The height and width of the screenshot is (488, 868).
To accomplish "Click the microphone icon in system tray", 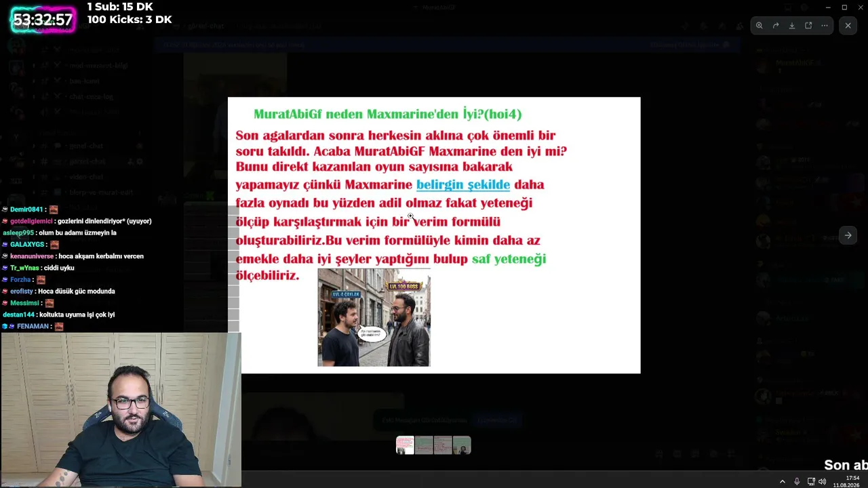I will click(x=797, y=481).
